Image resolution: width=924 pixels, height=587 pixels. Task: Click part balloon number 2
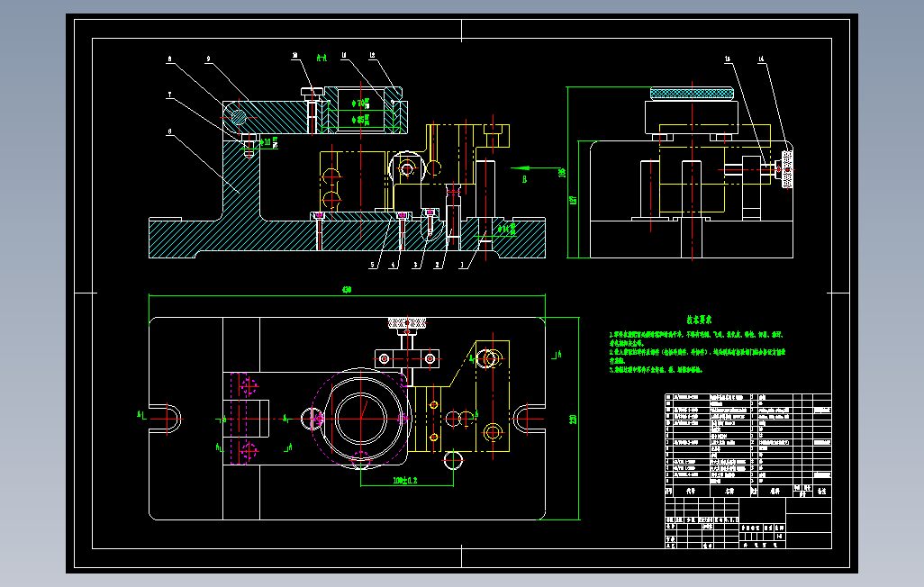click(x=438, y=266)
